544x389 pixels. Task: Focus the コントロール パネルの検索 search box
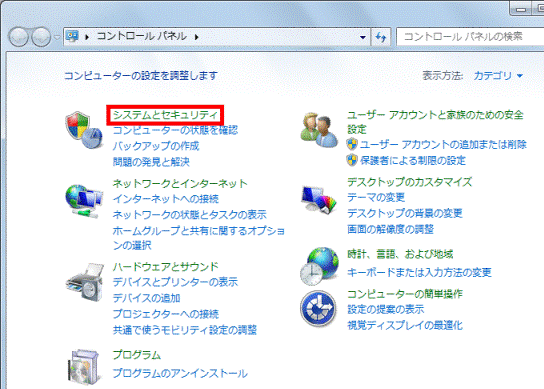(x=470, y=36)
